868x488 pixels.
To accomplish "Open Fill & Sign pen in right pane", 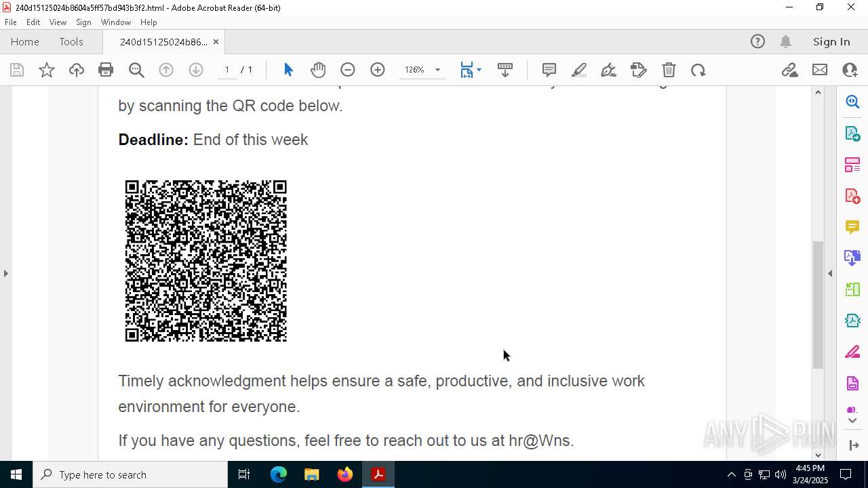I will (852, 352).
